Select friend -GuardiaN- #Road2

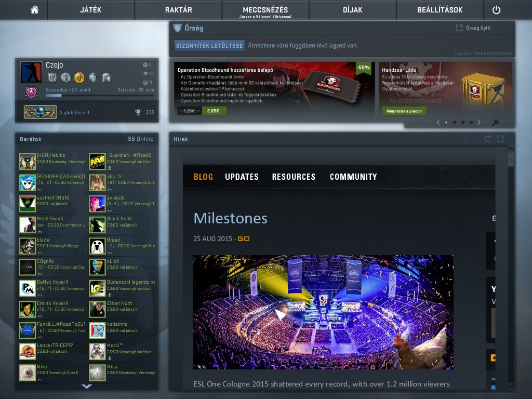123,162
